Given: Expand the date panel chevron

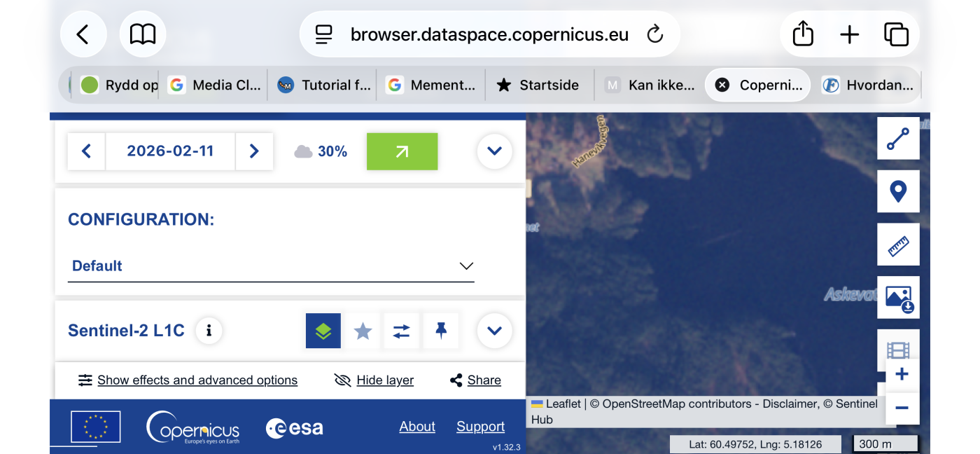Looking at the screenshot, I should point(494,151).
